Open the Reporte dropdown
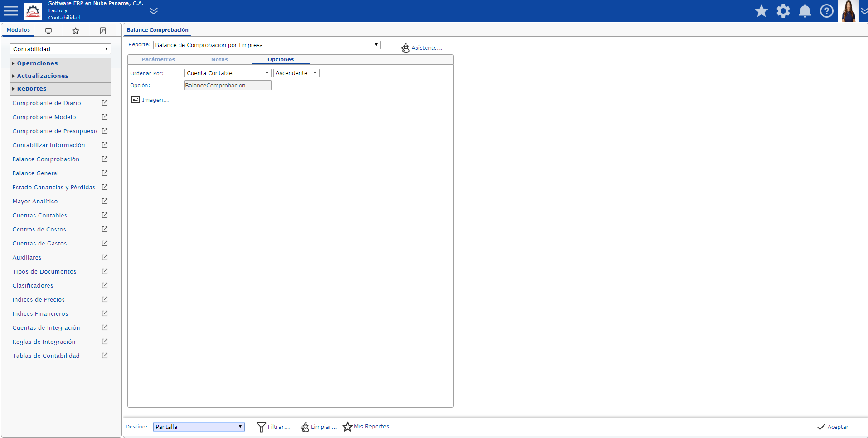The image size is (868, 438). point(267,45)
